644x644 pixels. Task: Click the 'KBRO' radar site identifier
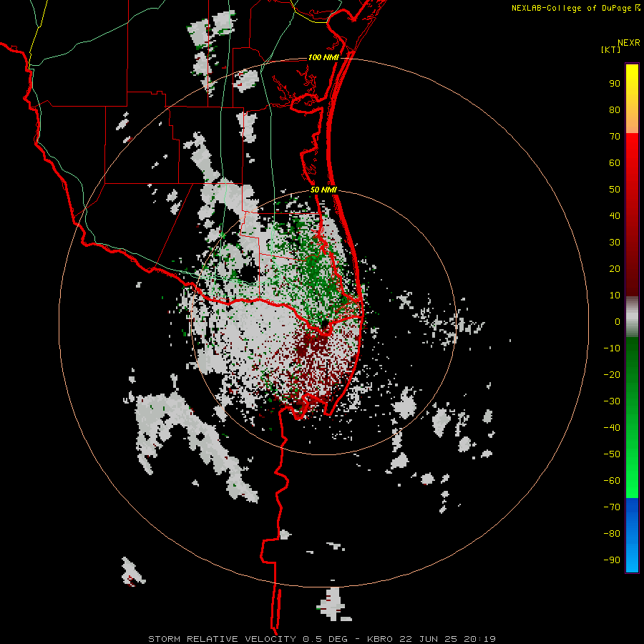coord(380,639)
